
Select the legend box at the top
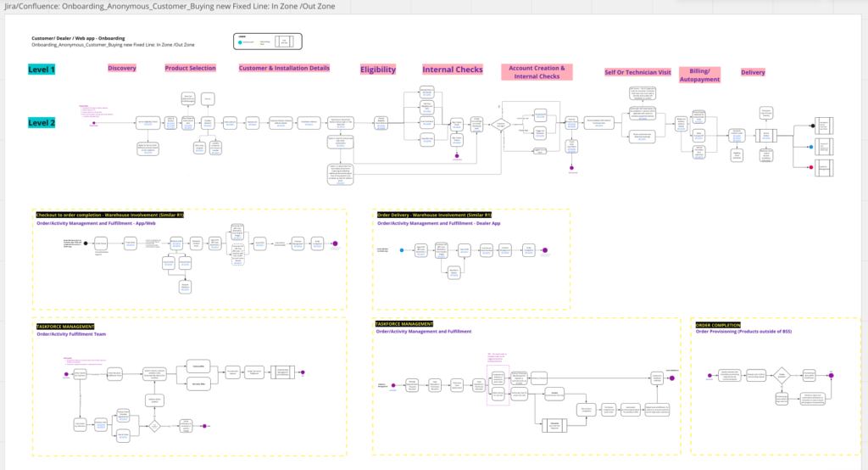pos(267,40)
